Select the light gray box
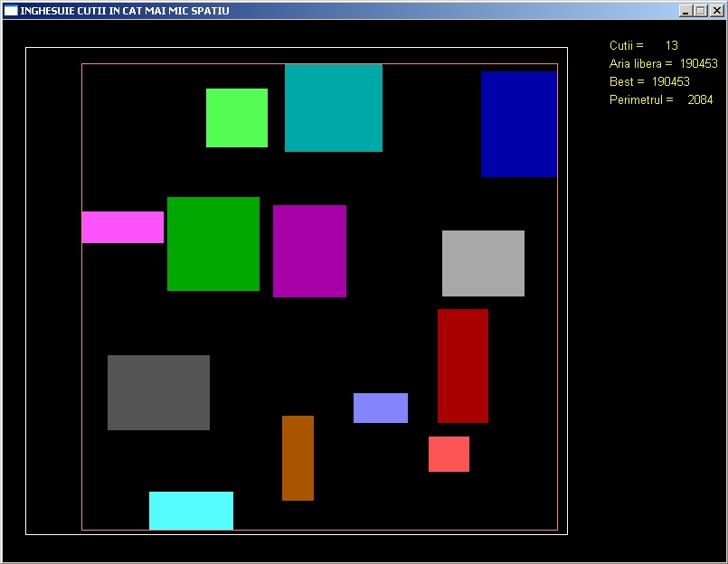This screenshot has height=564, width=728. click(x=483, y=263)
